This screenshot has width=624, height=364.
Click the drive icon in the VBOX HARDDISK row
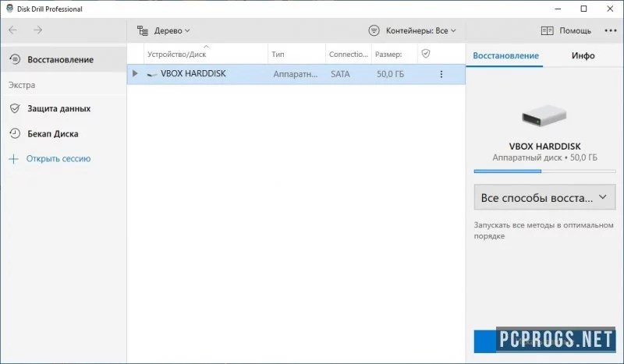tap(151, 74)
